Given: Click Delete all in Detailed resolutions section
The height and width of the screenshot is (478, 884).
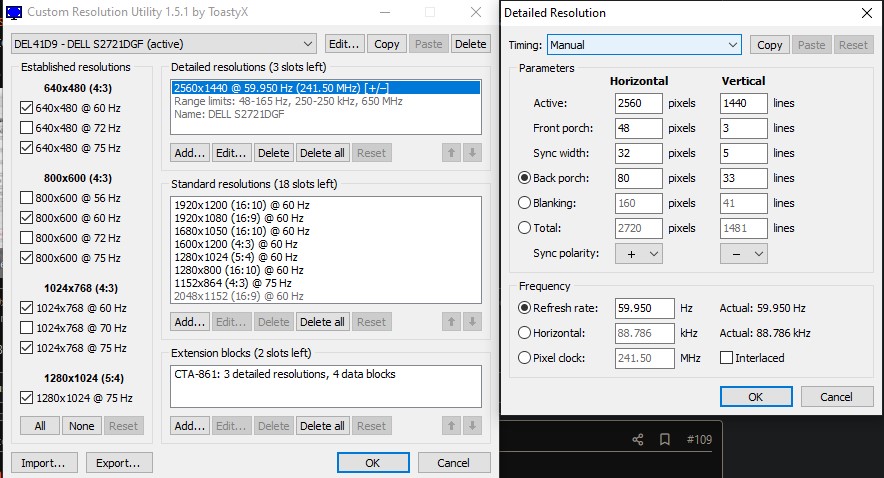Looking at the screenshot, I should tap(322, 153).
